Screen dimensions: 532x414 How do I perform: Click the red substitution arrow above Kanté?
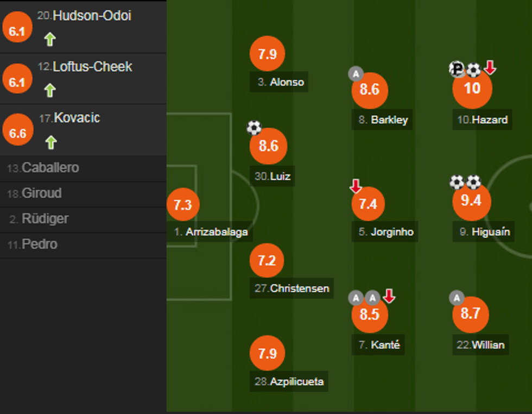pos(389,296)
